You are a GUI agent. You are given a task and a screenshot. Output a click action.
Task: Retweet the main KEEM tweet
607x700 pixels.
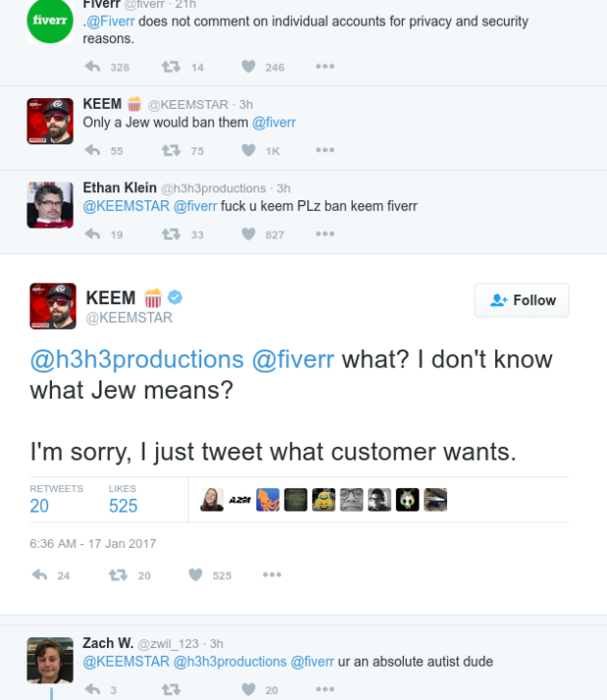(118, 575)
